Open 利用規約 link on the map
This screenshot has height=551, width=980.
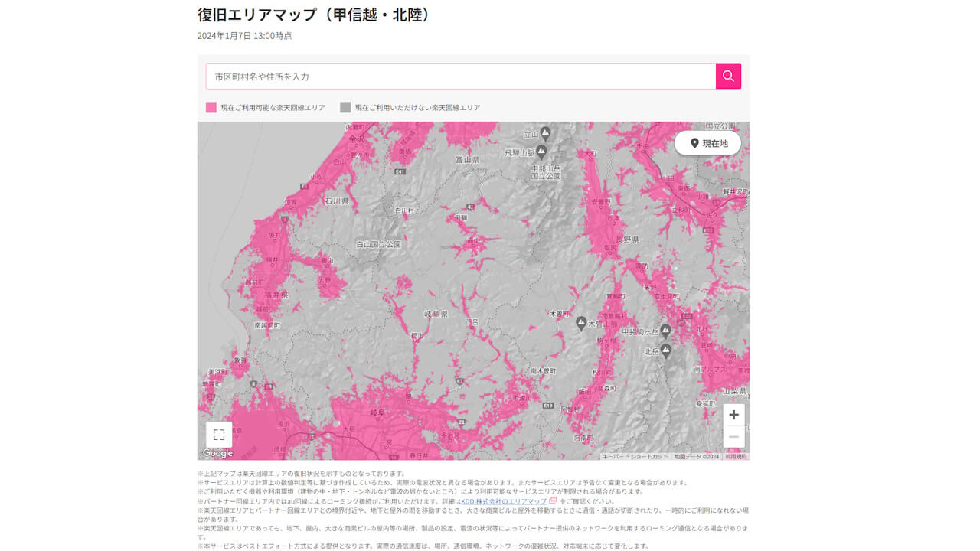click(x=736, y=456)
